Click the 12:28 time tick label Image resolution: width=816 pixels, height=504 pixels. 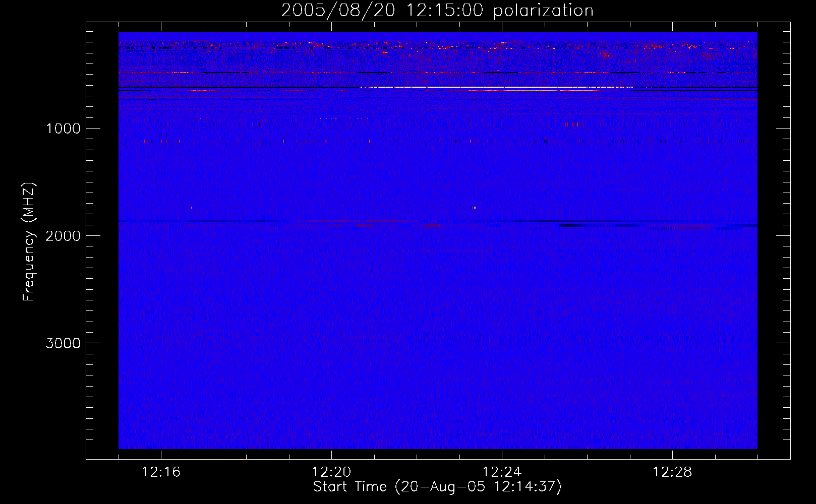tap(672, 472)
